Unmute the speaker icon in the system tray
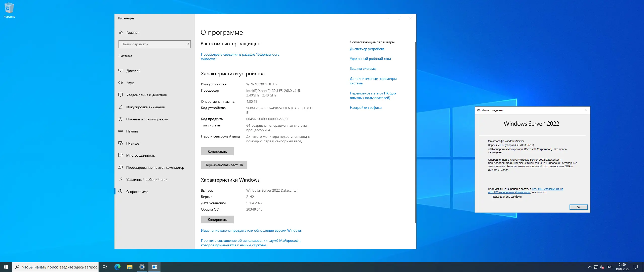Image resolution: width=644 pixels, height=272 pixels. point(602,267)
